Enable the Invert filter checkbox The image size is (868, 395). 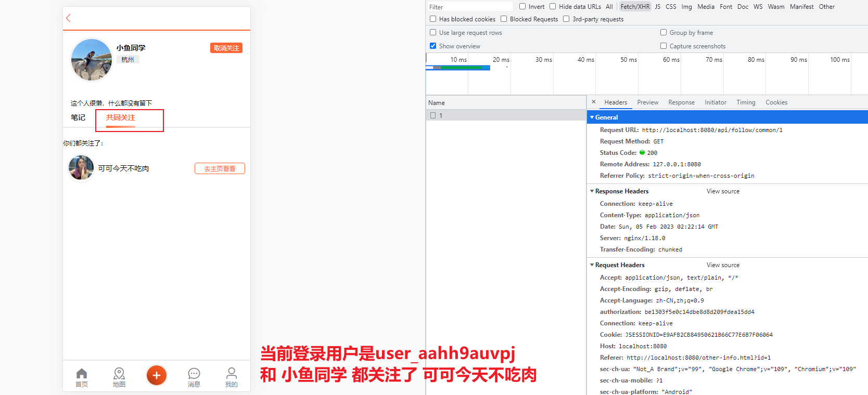pyautogui.click(x=522, y=7)
